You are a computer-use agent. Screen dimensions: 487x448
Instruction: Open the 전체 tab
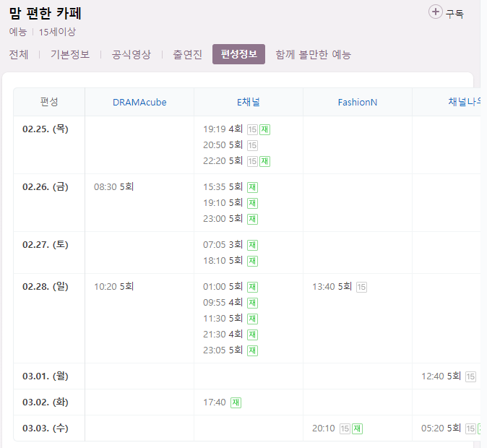(x=19, y=54)
